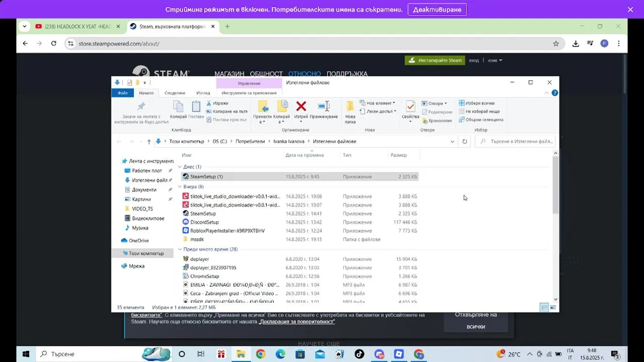The width and height of the screenshot is (644, 362).
Task: Open Properties via the Свойства icon
Action: coord(411,107)
